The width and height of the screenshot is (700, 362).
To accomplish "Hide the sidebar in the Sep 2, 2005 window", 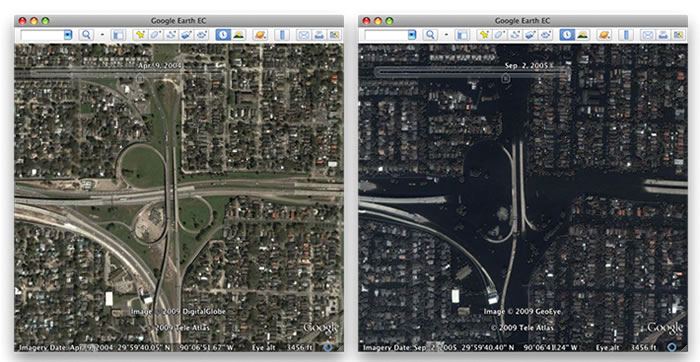I will 462,35.
